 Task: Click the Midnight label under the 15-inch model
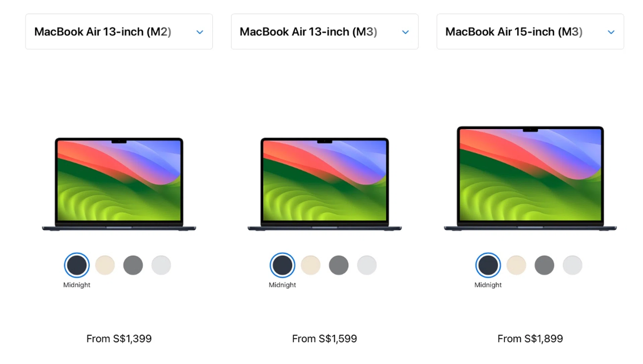click(x=488, y=285)
